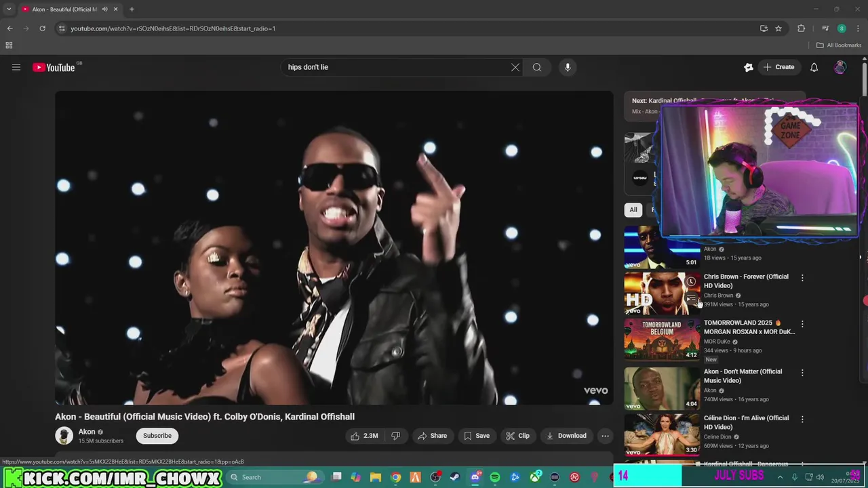
Task: Open Chrome apps grid icon
Action: 9,45
